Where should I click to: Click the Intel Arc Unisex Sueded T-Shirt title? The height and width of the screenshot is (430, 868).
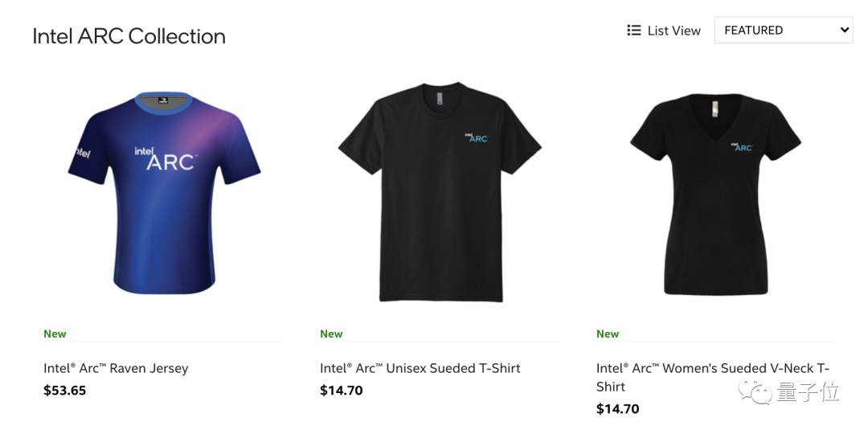coord(420,368)
